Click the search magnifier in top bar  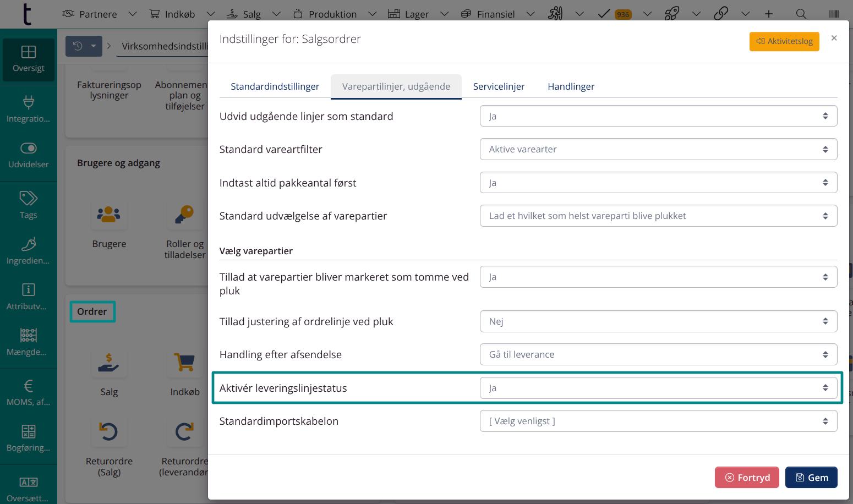point(801,14)
